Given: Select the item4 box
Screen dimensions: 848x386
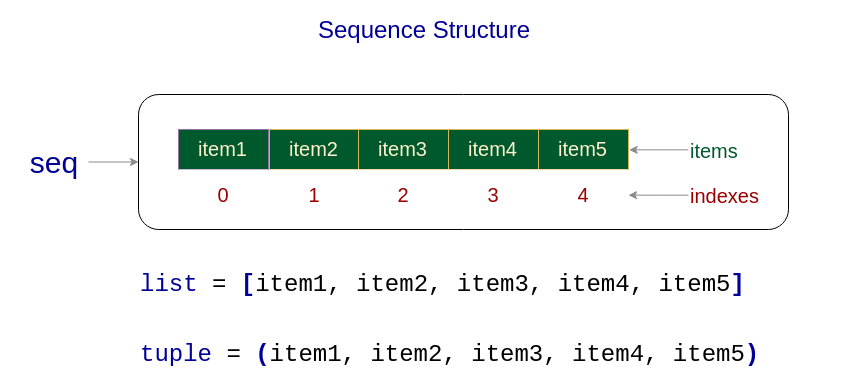Looking at the screenshot, I should click(493, 149).
